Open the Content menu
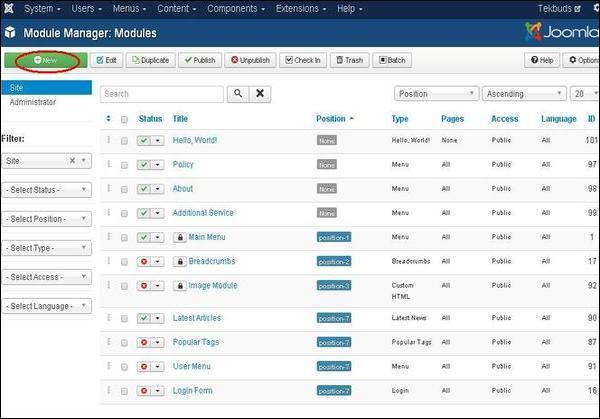Viewport: 600px width, 419px height. click(176, 8)
